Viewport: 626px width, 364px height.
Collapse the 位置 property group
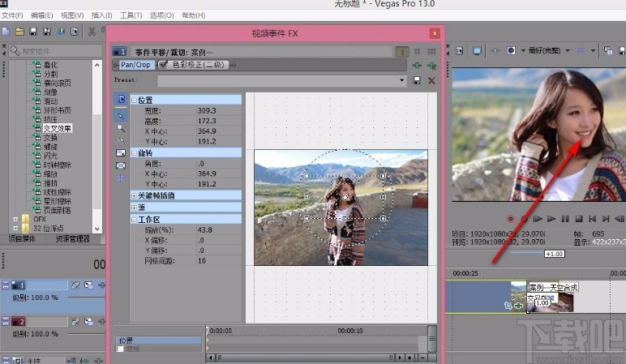point(133,100)
